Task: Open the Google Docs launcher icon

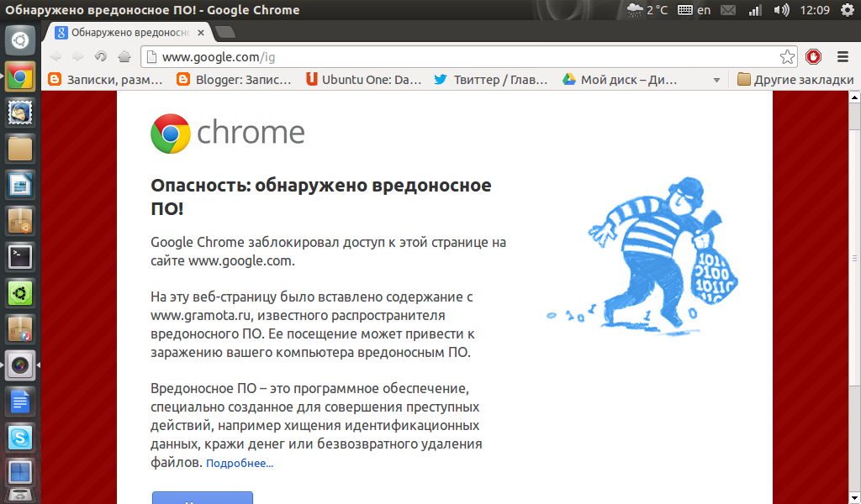Action: 20,402
